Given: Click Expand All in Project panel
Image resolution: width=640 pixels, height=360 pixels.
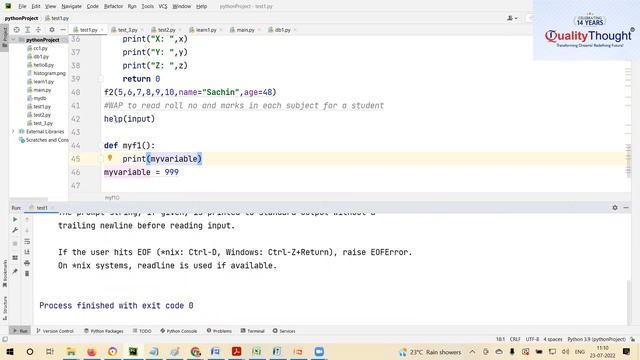Looking at the screenshot, I should pos(27,30).
